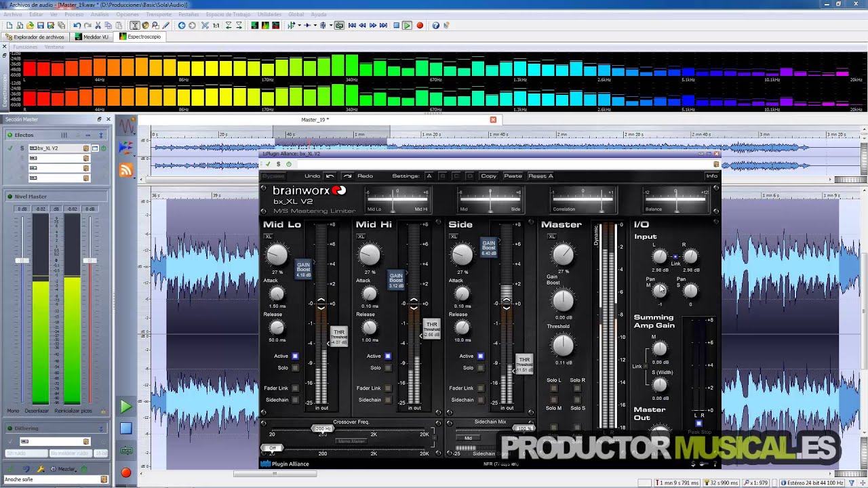This screenshot has height=488, width=868.
Task: Click the loop playback toolbar icon
Action: coord(339,25)
